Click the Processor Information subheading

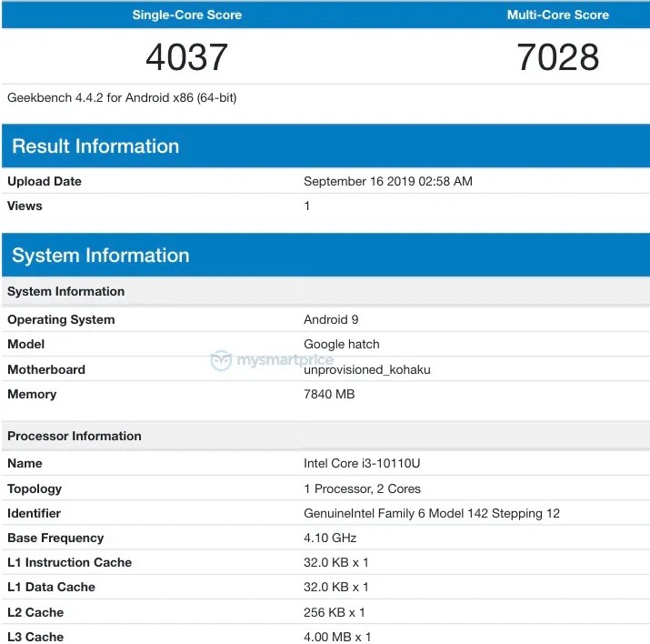point(75,436)
